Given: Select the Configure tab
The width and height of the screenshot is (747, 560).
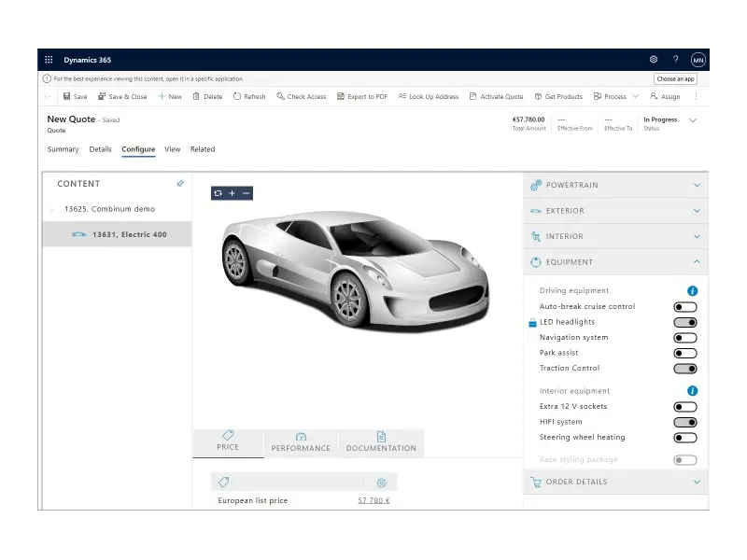Looking at the screenshot, I should tap(138, 149).
